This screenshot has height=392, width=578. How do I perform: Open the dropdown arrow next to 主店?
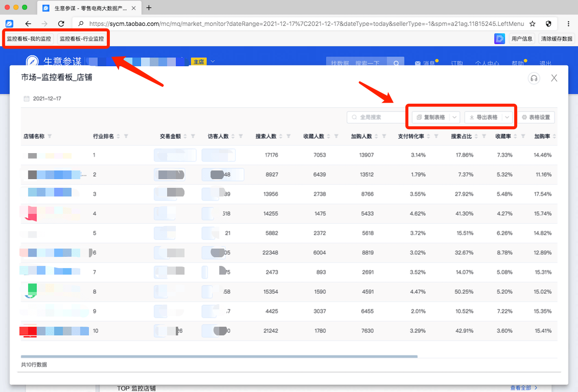[x=213, y=61]
